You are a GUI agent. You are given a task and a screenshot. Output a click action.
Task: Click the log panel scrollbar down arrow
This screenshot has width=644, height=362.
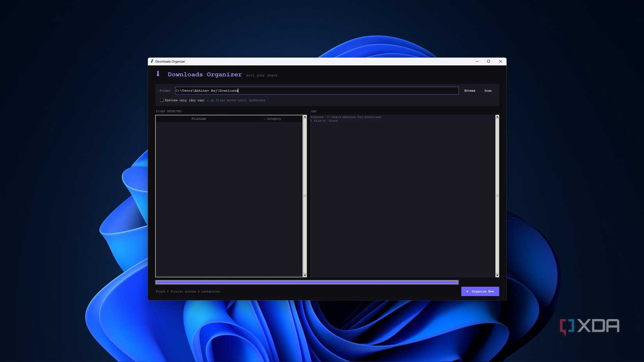[497, 275]
